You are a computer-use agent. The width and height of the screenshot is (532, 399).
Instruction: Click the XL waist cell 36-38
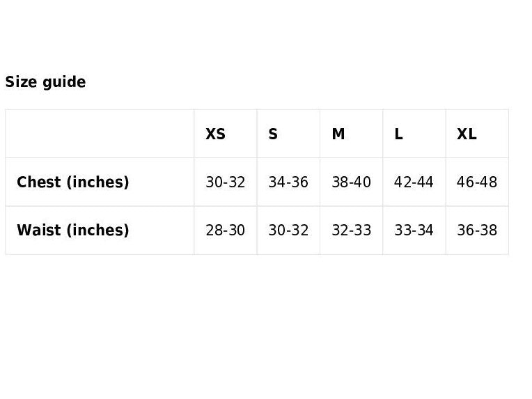[x=477, y=230]
